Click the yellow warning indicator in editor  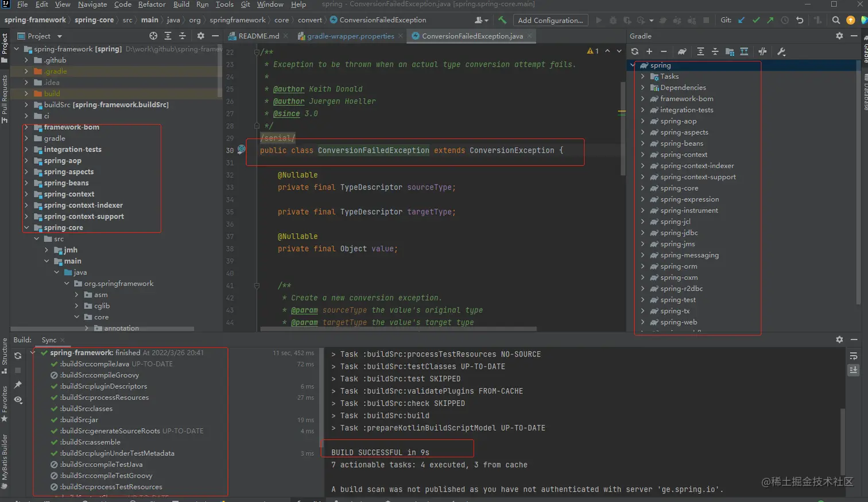click(x=593, y=51)
